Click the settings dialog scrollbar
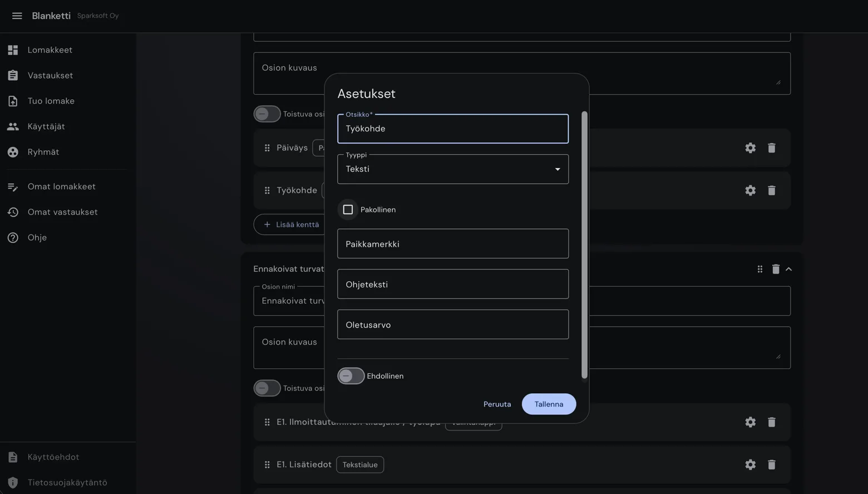Viewport: 868px width, 494px height. point(584,245)
